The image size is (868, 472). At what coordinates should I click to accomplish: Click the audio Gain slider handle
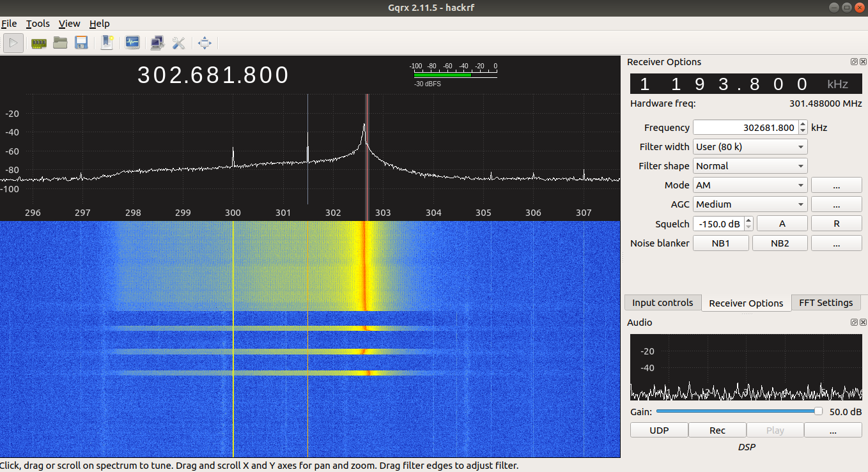(818, 411)
